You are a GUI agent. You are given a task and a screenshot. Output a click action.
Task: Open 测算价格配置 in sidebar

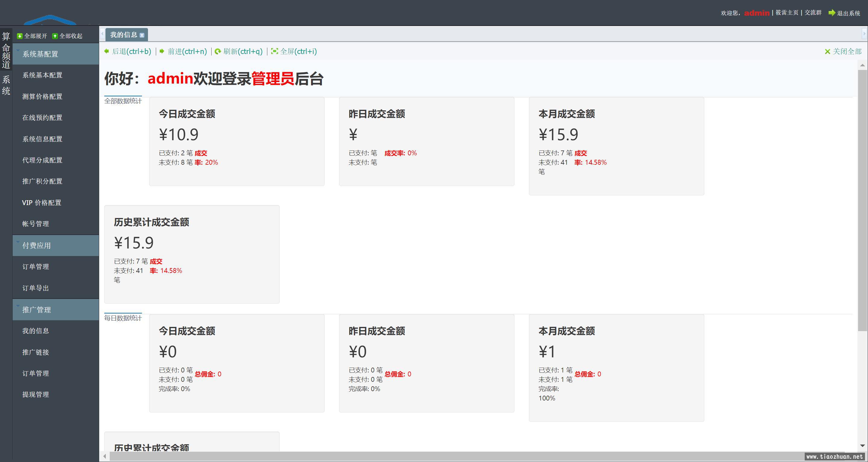pyautogui.click(x=42, y=97)
